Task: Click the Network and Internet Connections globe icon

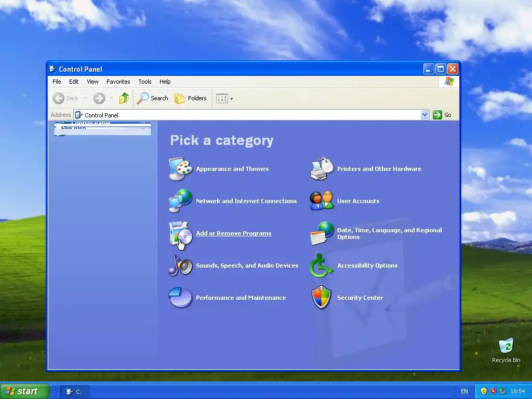Action: [181, 201]
